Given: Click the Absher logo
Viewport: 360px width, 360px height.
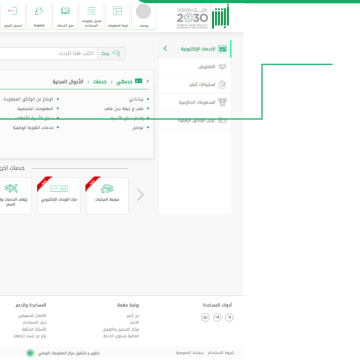Looking at the screenshot, I should click(221, 16).
